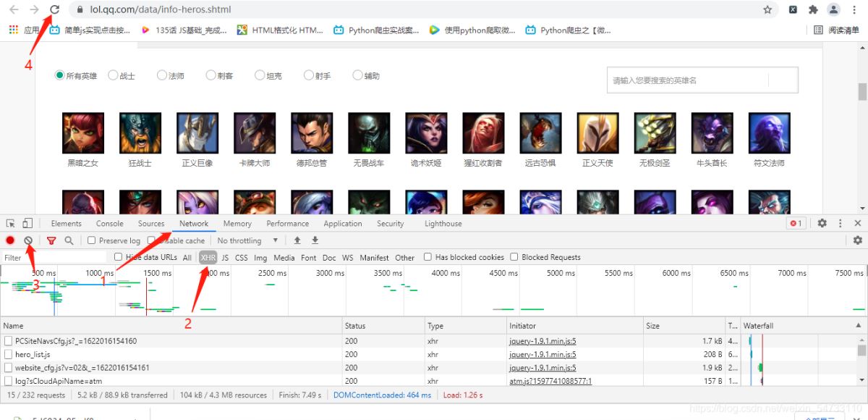Toggle the red filter funnel icon
Image resolution: width=868 pixels, height=420 pixels.
click(x=51, y=240)
